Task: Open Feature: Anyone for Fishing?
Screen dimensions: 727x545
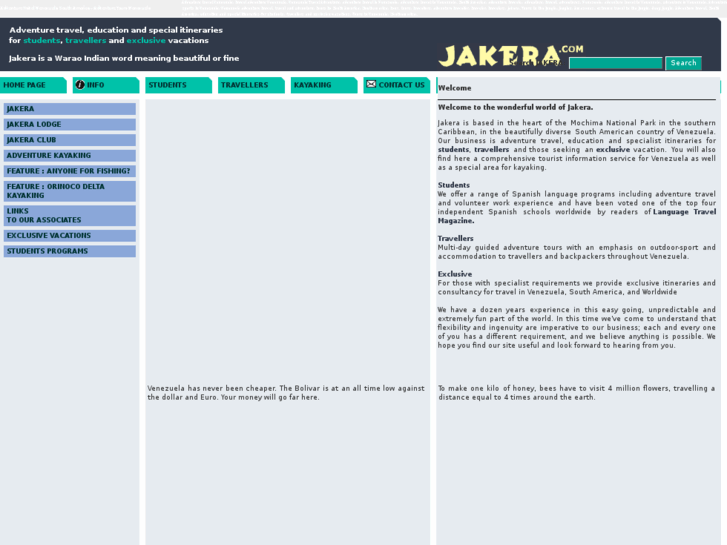Action: click(x=70, y=171)
